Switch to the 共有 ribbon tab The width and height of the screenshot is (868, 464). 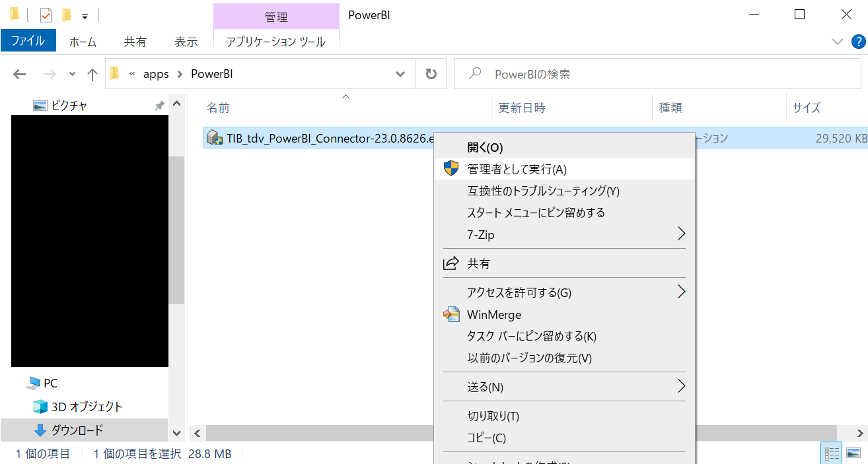(135, 42)
